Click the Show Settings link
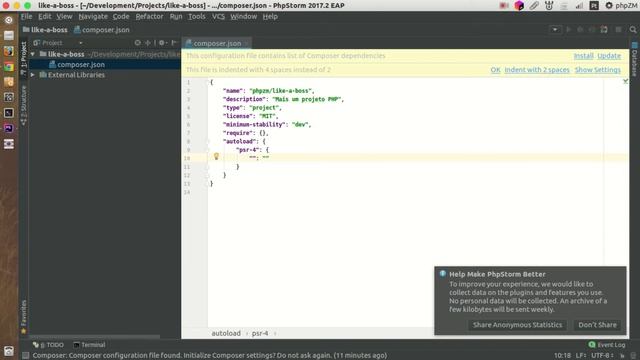This screenshot has height=360, width=640. pyautogui.click(x=598, y=70)
